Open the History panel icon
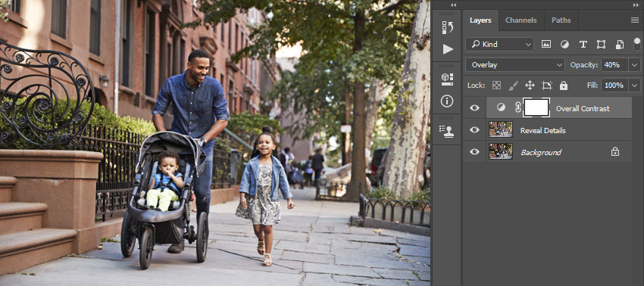644x286 pixels. [x=447, y=27]
